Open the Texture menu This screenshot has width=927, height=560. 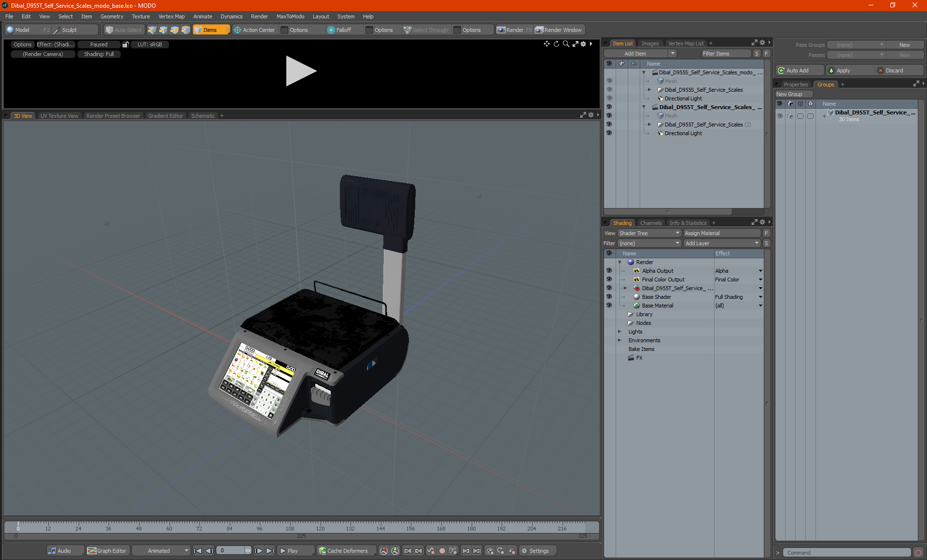click(140, 16)
